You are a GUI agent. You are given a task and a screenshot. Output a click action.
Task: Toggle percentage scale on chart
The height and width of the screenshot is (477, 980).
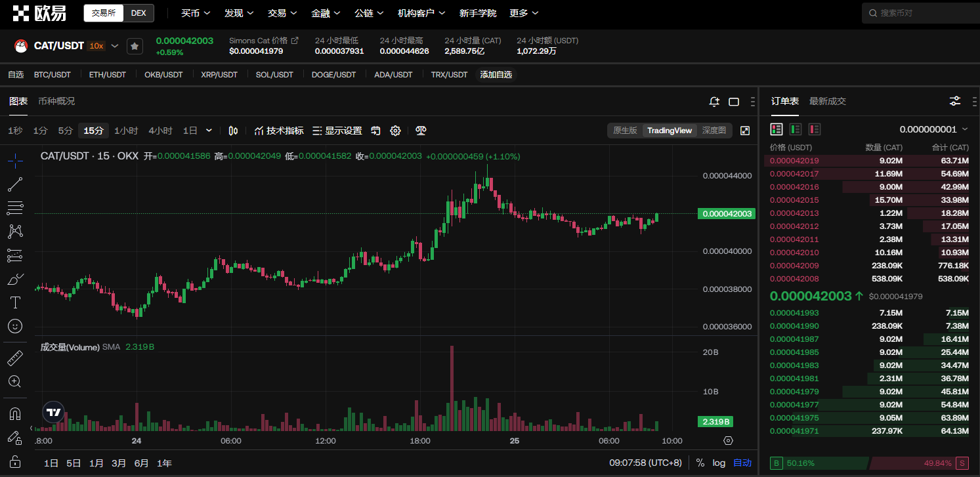click(x=700, y=463)
